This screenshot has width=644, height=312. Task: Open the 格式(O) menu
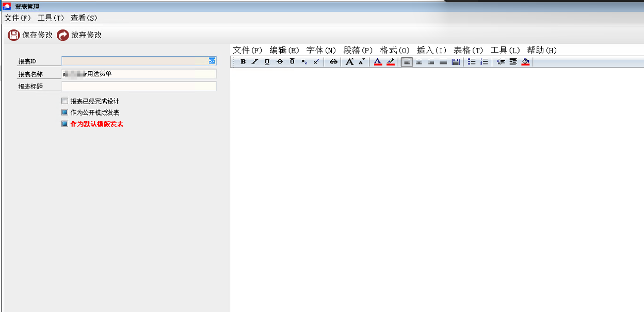[x=395, y=50]
